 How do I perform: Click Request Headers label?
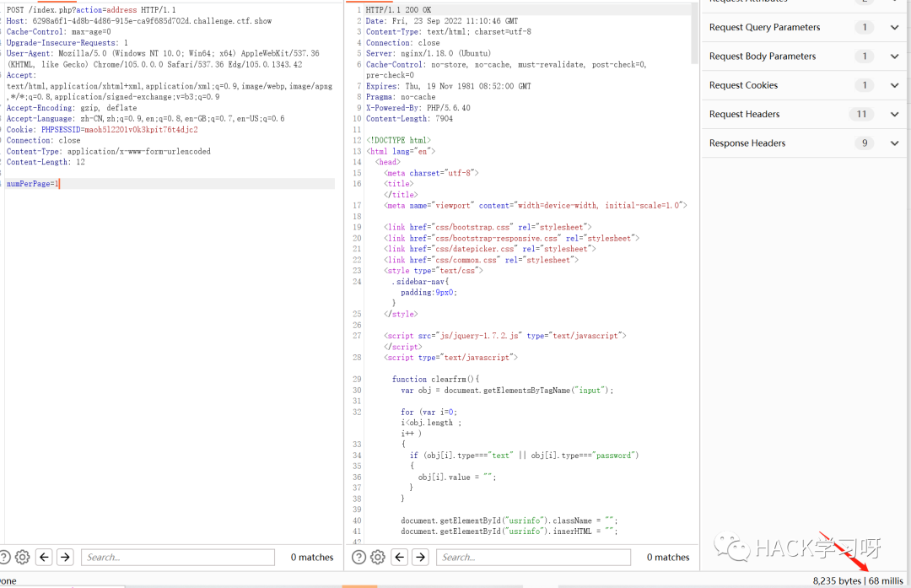744,115
